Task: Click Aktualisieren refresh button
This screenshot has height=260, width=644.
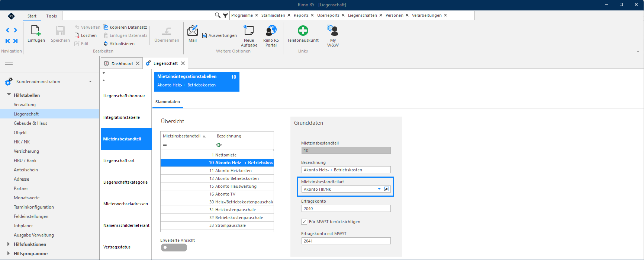Action: pos(119,44)
